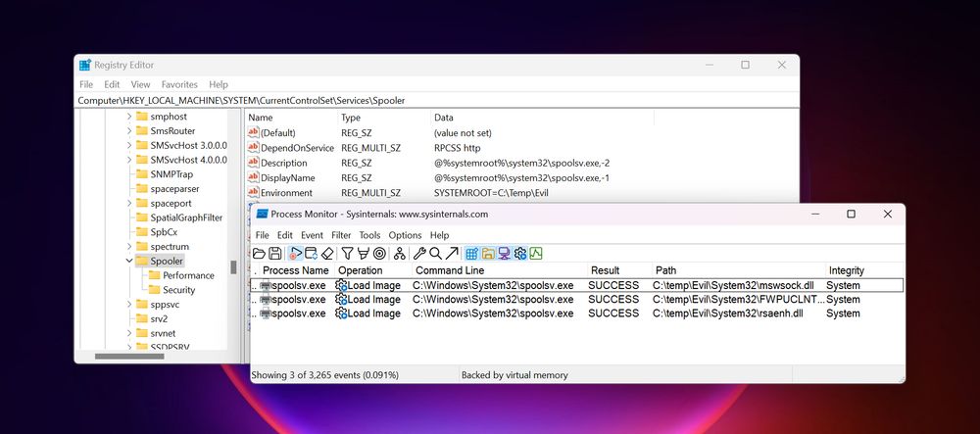Open the Edit menu in Registry Editor
The height and width of the screenshot is (434, 980).
pos(112,84)
